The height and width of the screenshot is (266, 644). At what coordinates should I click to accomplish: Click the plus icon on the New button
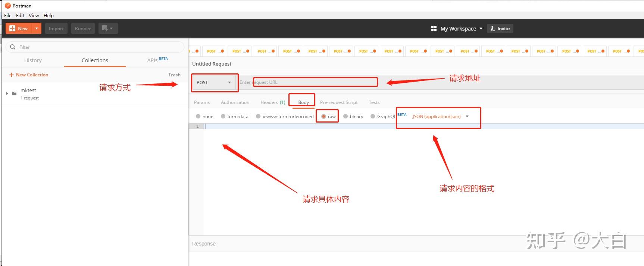tap(12, 28)
